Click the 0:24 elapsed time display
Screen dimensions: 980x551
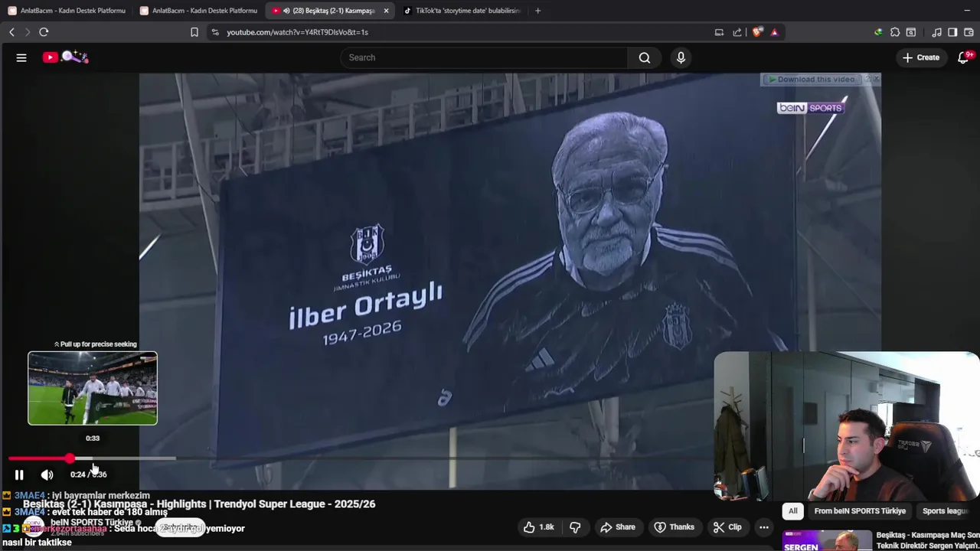point(78,474)
